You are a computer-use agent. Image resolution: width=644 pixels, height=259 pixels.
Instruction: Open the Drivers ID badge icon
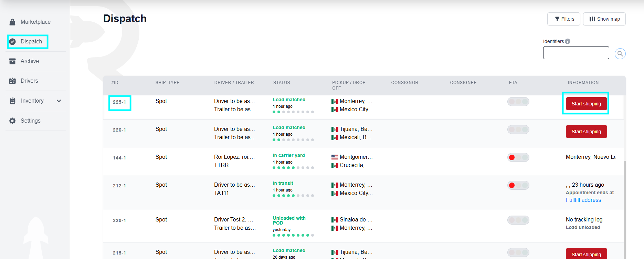click(12, 81)
